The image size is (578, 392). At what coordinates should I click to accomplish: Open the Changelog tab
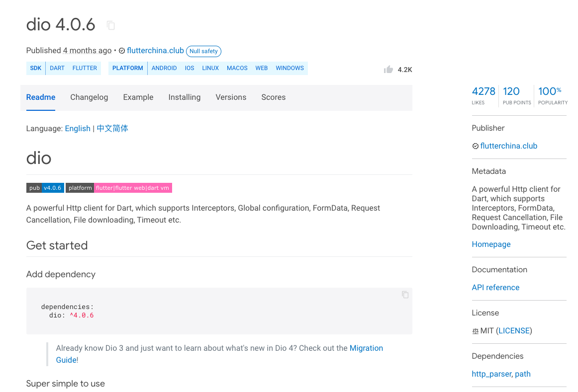point(89,97)
